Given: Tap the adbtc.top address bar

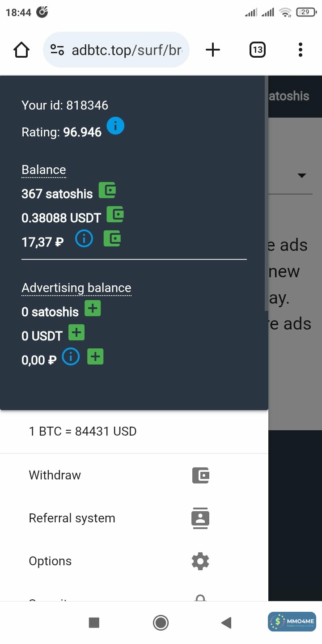Looking at the screenshot, I should 127,50.
